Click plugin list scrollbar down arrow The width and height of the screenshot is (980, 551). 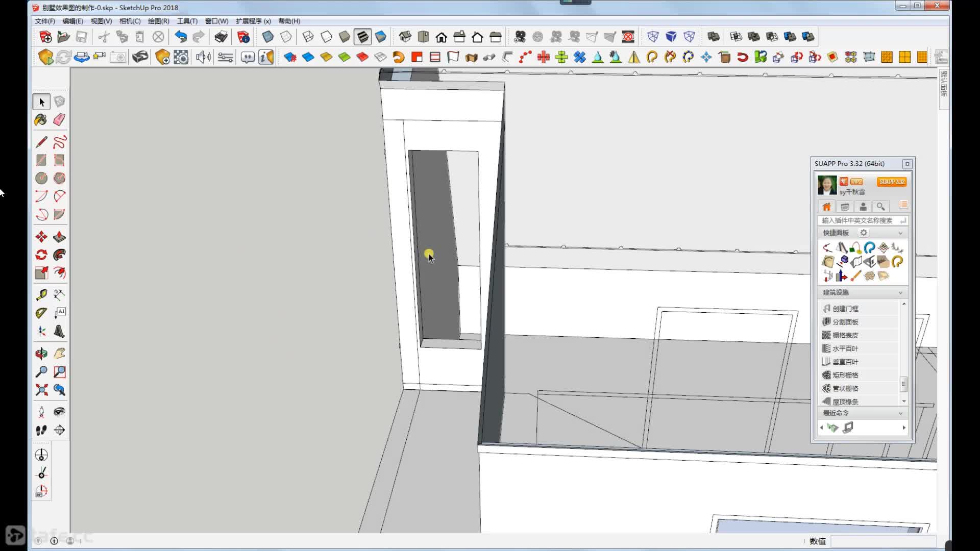(x=904, y=402)
